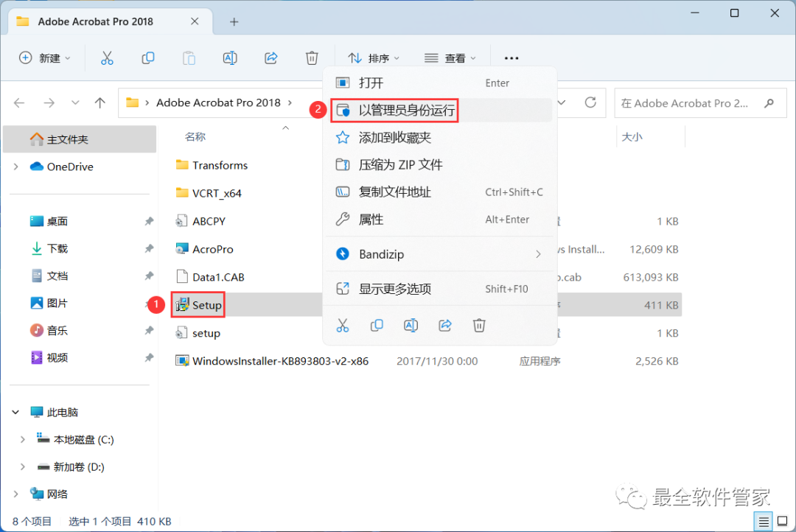Viewport: 796px width, 532px height.
Task: Click the Cut icon in the toolbar
Action: coord(107,58)
